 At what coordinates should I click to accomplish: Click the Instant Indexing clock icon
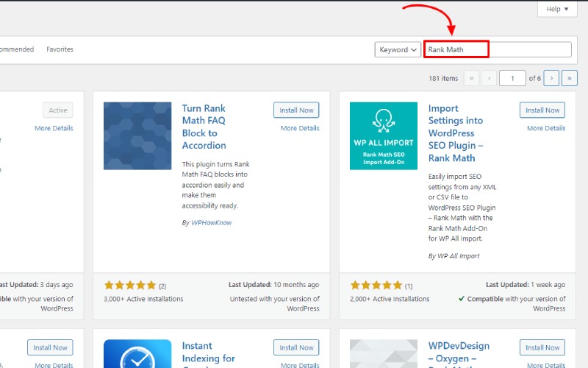[137, 354]
